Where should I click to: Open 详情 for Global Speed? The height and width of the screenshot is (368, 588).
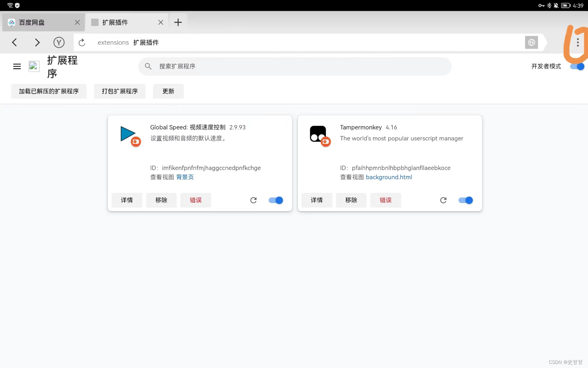coord(127,200)
